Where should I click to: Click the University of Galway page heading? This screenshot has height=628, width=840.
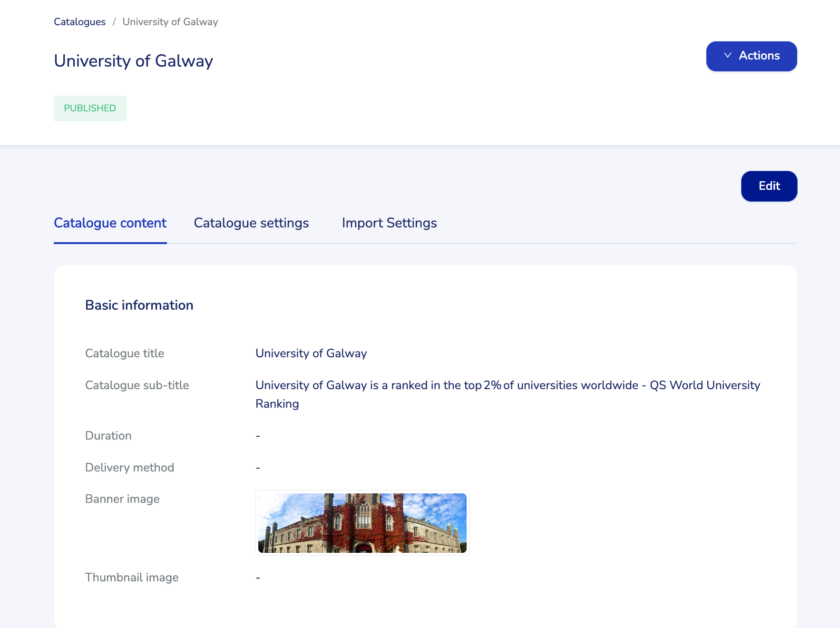click(x=134, y=61)
